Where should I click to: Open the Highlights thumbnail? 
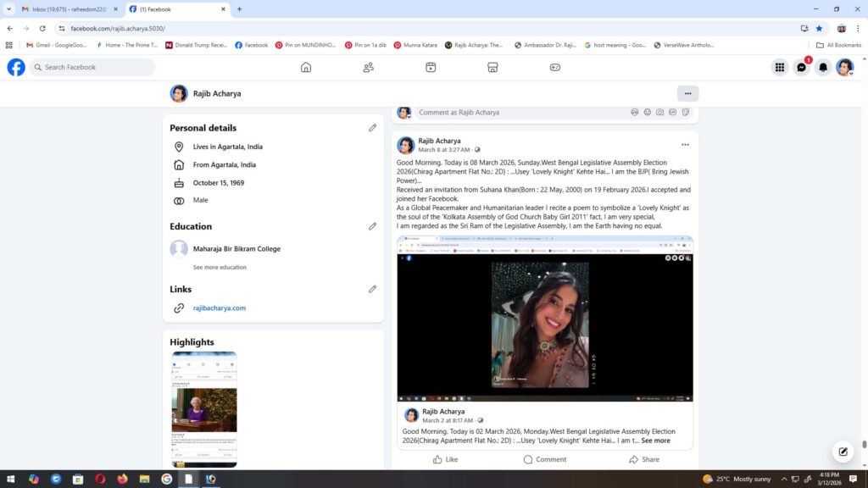pos(203,408)
